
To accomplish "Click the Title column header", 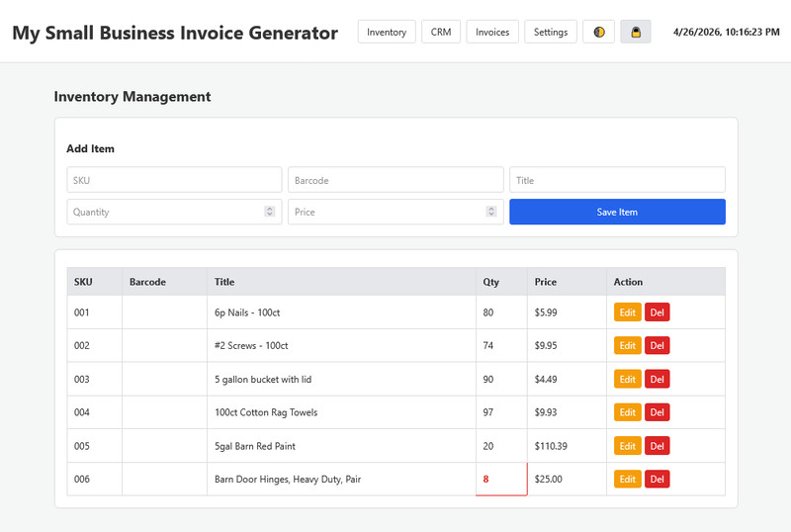I will coord(341,282).
